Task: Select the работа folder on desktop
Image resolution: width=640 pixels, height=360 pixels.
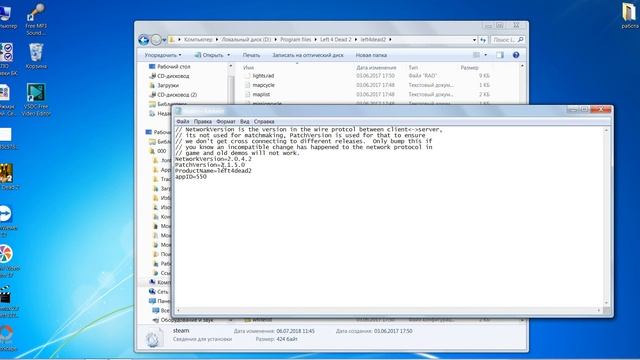Action: click(x=630, y=16)
